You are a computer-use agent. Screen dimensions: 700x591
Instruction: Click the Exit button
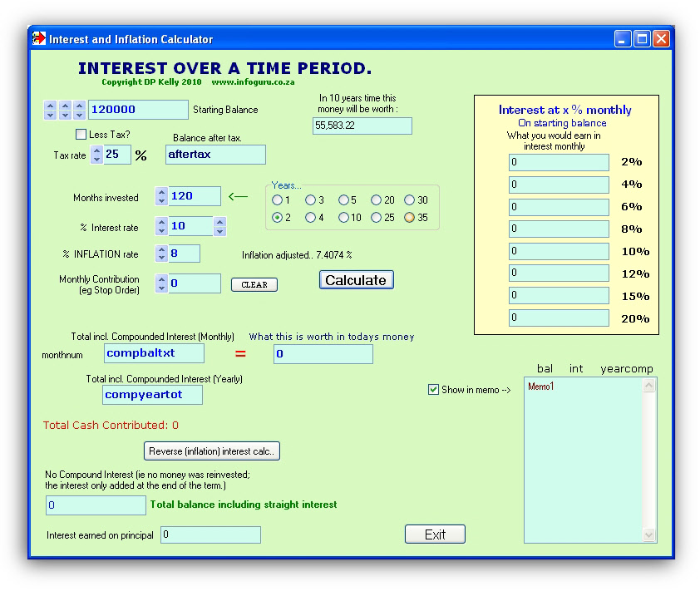(435, 534)
